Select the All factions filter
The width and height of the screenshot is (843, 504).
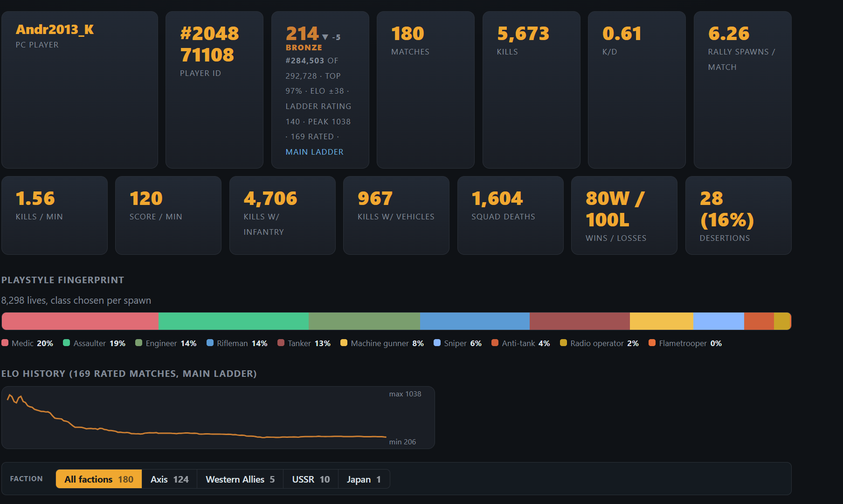[99, 479]
